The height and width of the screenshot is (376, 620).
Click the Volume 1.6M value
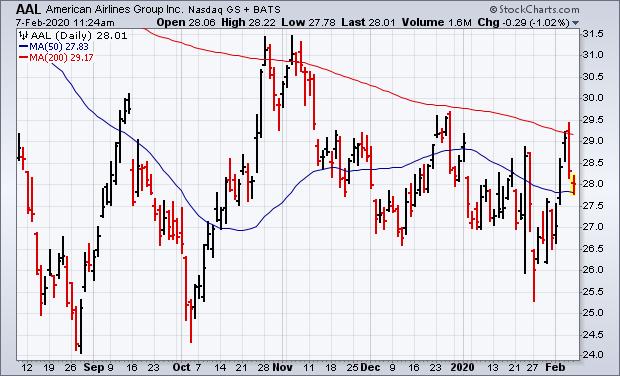[437, 23]
